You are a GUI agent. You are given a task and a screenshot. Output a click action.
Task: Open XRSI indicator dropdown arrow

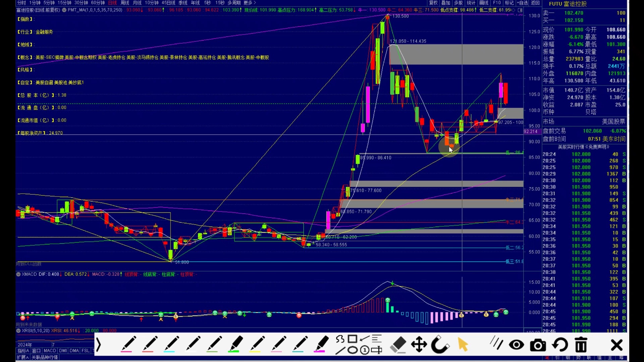[x=18, y=330]
